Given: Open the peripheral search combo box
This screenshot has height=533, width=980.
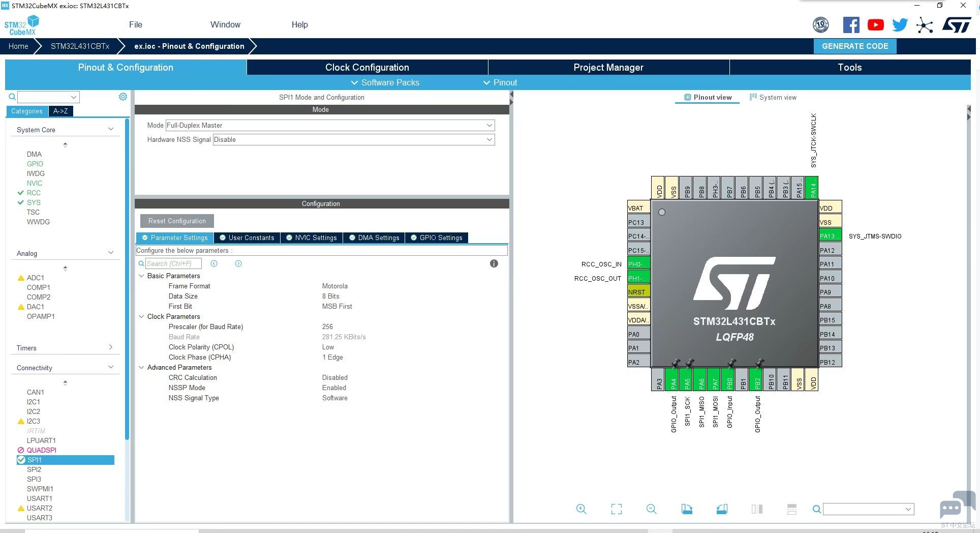Looking at the screenshot, I should (48, 97).
